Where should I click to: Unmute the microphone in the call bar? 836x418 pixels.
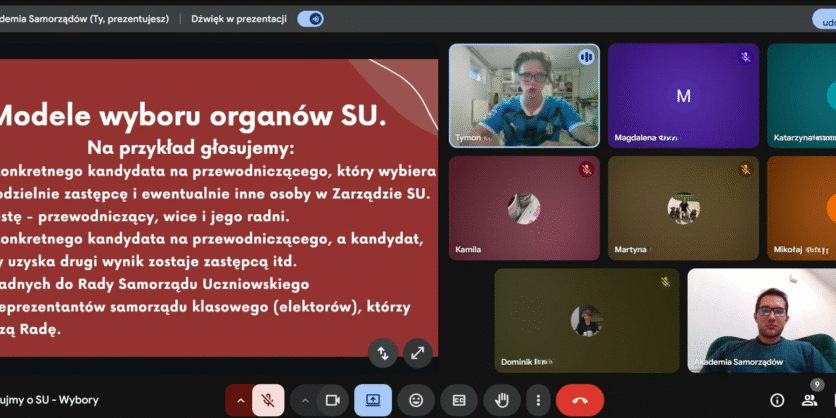pos(268,400)
